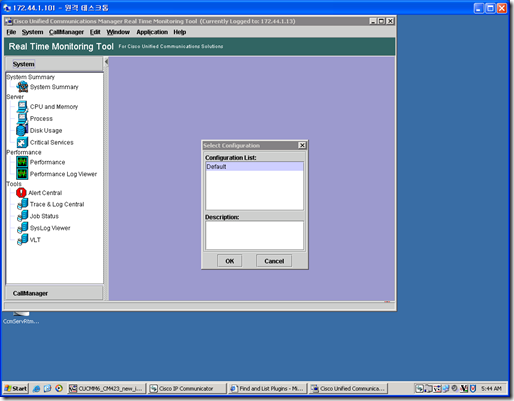Click the Windows Start button

[x=16, y=389]
